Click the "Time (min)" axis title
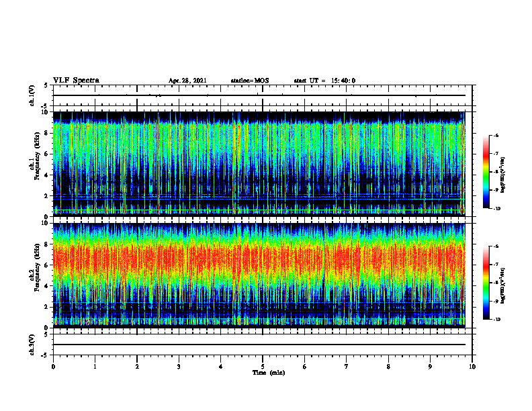The width and height of the screenshot is (532, 411). click(x=269, y=373)
